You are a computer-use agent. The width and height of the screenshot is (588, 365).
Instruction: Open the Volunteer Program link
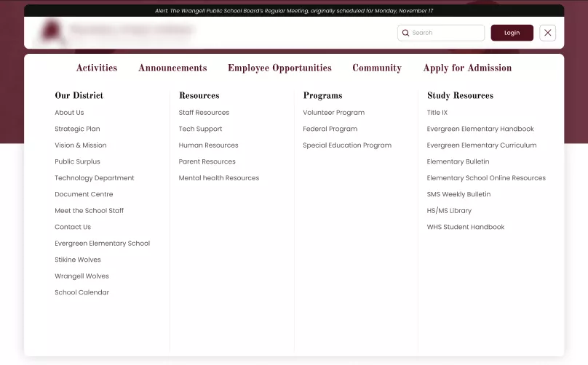pyautogui.click(x=333, y=113)
